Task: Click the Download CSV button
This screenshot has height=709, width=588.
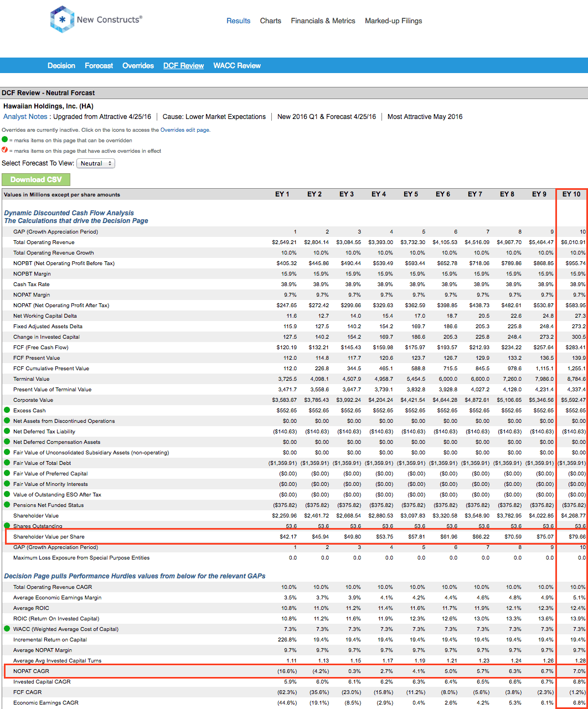Action: (36, 179)
